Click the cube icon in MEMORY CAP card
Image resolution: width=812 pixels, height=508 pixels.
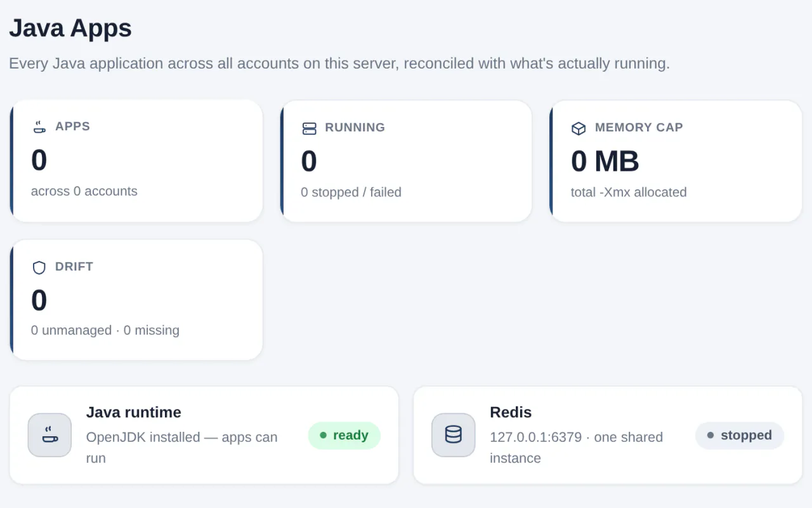pyautogui.click(x=579, y=128)
